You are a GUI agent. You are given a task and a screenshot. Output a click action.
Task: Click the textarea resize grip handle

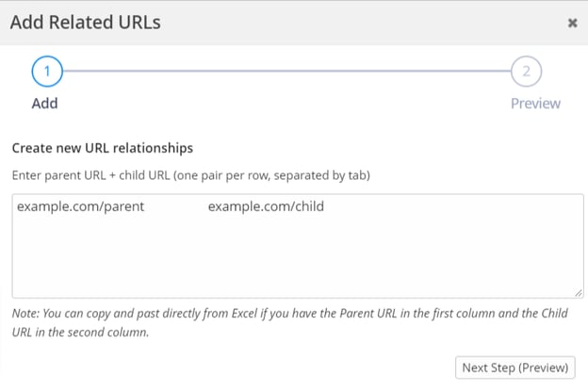click(579, 293)
